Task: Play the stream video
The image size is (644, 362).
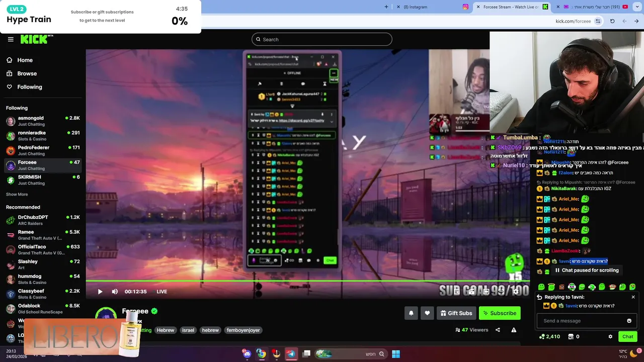Action: [x=100, y=292]
